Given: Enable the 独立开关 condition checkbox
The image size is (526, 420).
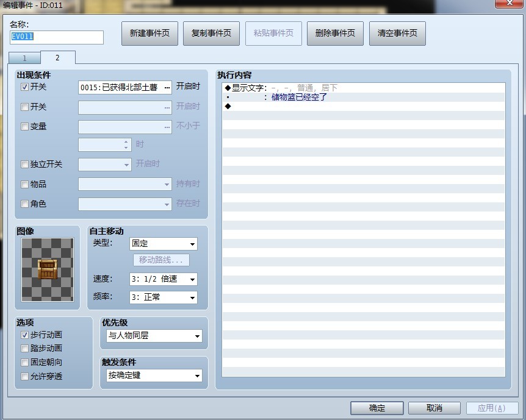Looking at the screenshot, I should tap(24, 164).
